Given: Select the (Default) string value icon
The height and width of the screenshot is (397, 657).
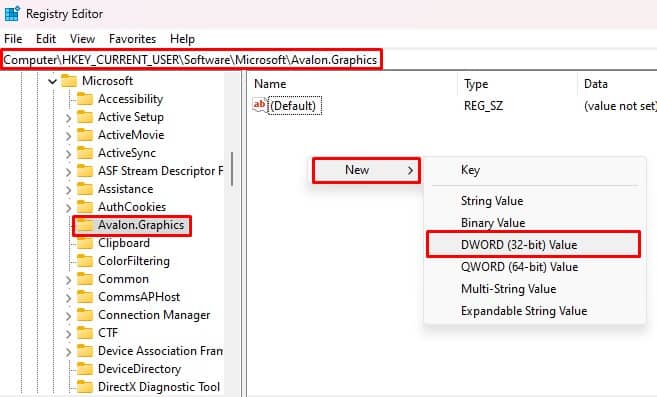Looking at the screenshot, I should [x=259, y=105].
